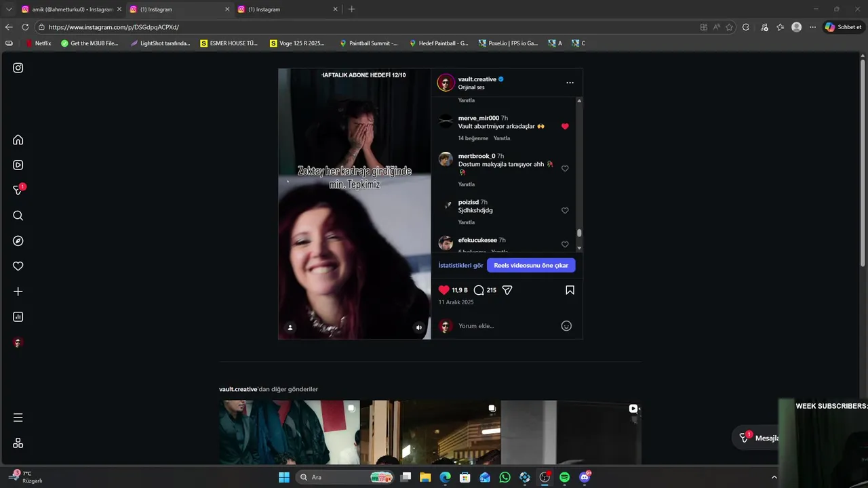Toggle reel audio speaker icon
The height and width of the screenshot is (488, 868).
point(419,327)
